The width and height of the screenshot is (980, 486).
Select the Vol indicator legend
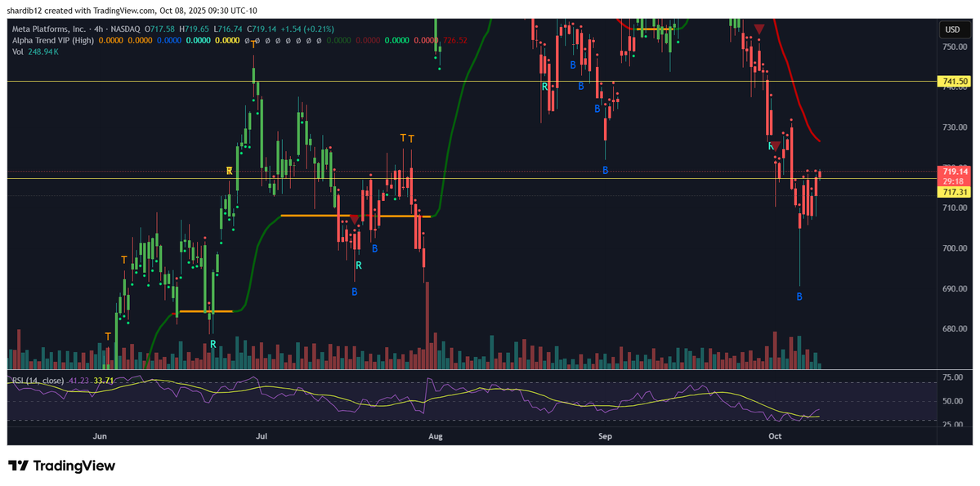pyautogui.click(x=17, y=51)
